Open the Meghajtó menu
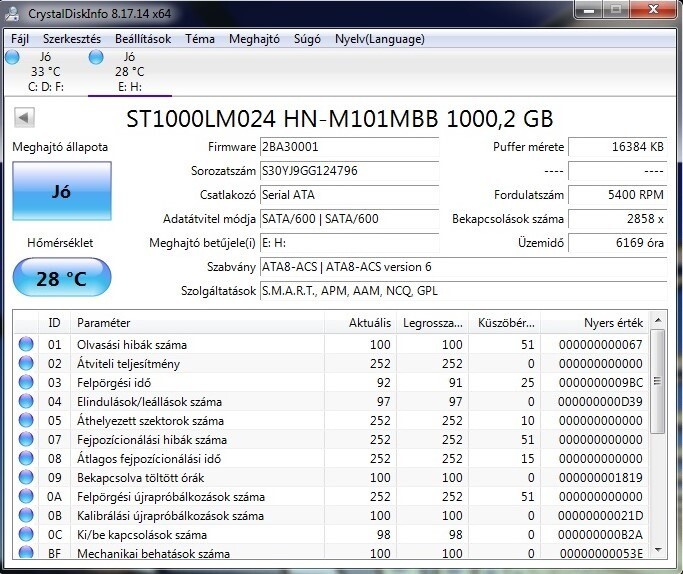 254,39
